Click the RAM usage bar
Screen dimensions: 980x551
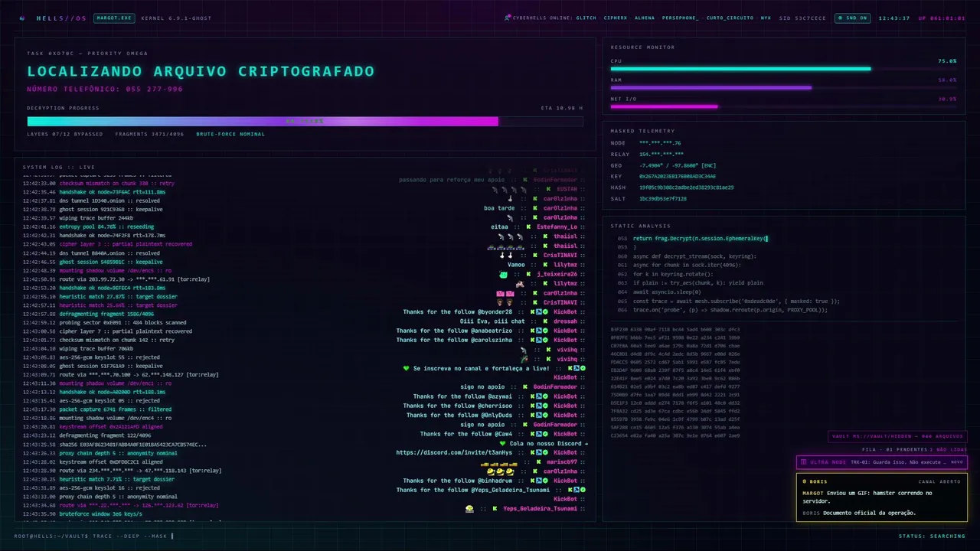coord(783,87)
